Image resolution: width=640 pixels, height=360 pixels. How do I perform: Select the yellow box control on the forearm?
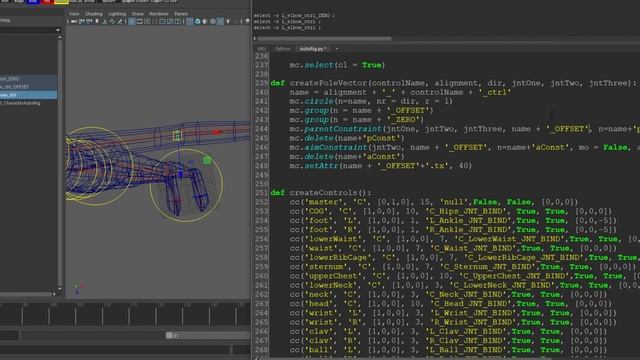(x=177, y=135)
